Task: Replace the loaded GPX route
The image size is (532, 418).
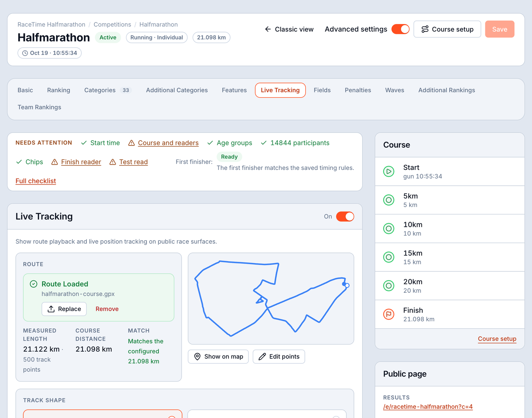Action: click(x=64, y=309)
